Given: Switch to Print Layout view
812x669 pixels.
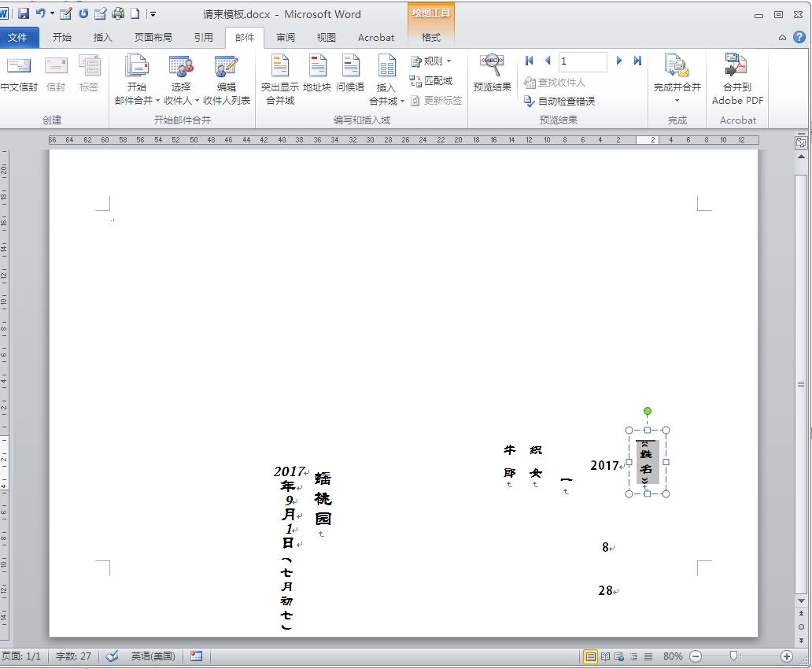Looking at the screenshot, I should click(590, 657).
